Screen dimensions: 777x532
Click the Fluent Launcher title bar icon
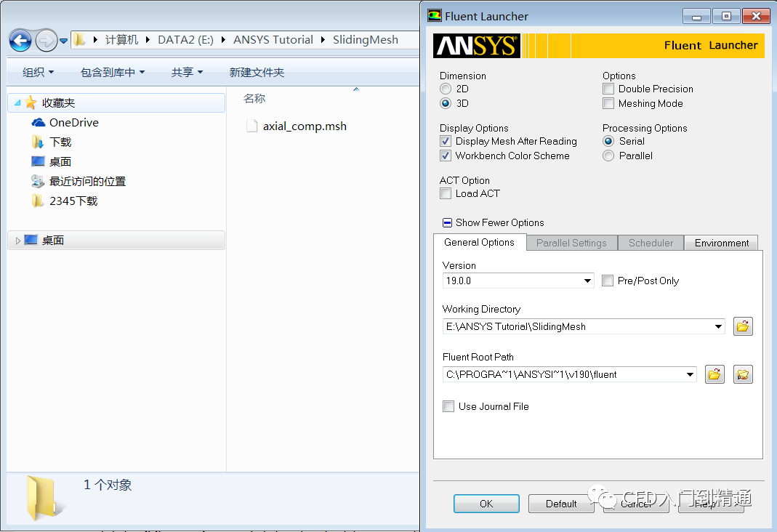(435, 16)
